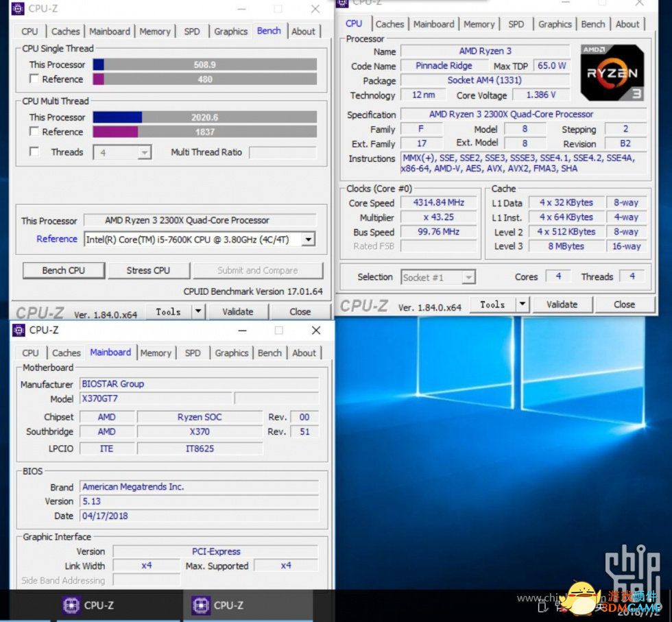This screenshot has width=672, height=622.
Task: Open the Reference processor dropdown list
Action: (x=308, y=239)
